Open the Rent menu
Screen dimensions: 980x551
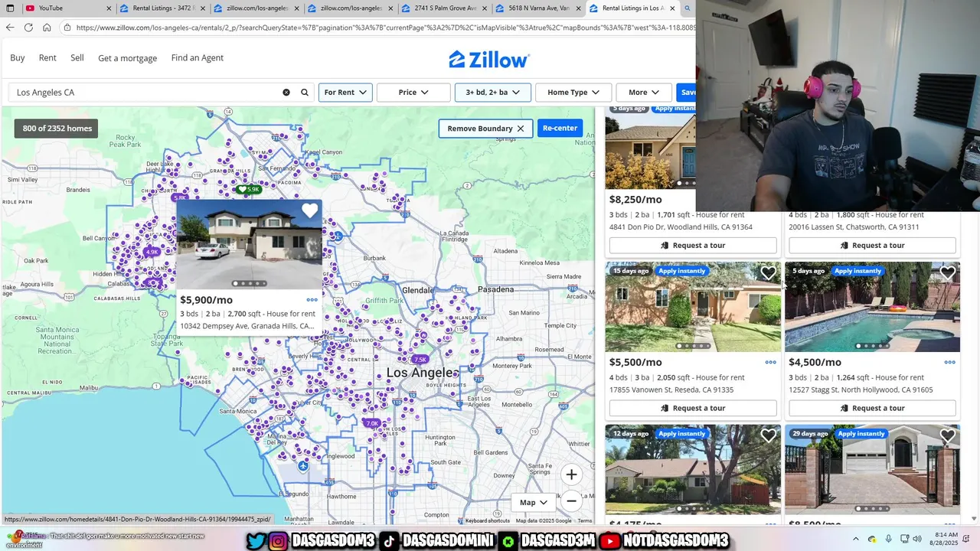[47, 58]
